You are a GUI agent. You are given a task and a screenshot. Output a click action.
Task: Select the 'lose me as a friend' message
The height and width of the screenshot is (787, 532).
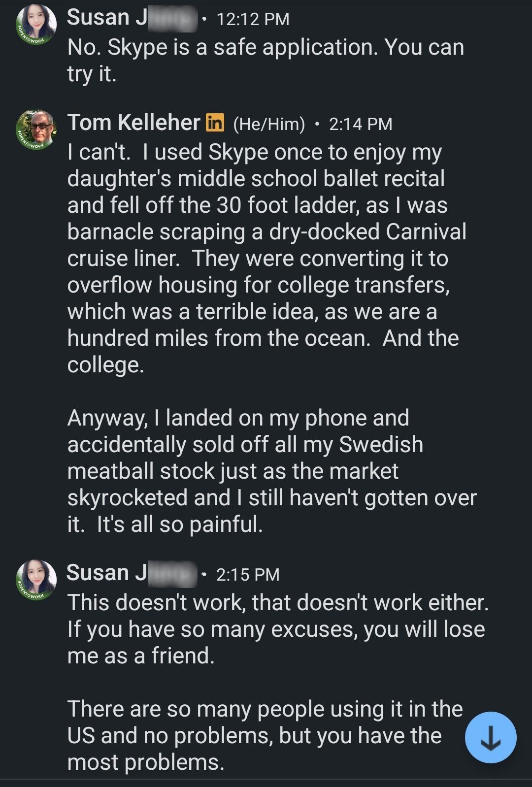(x=278, y=629)
